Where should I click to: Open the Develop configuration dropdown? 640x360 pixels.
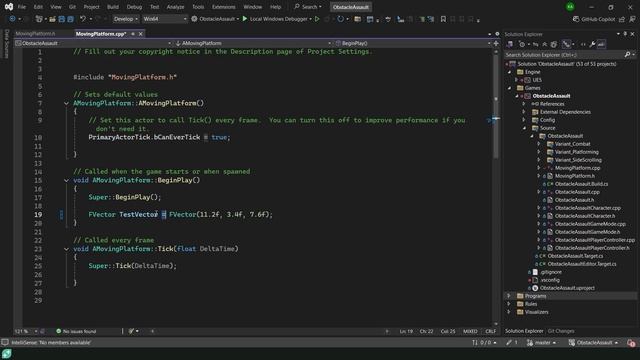pos(125,19)
